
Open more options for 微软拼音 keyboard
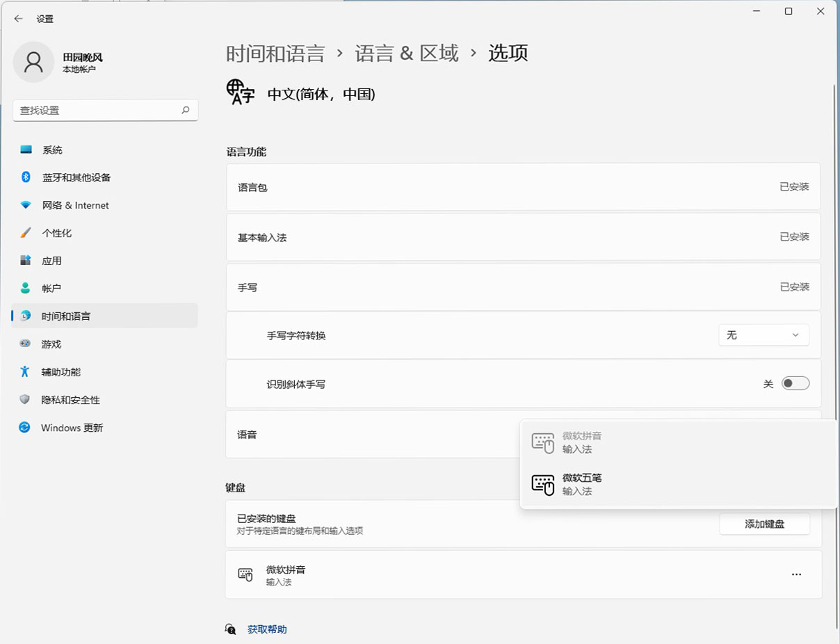pyautogui.click(x=797, y=574)
